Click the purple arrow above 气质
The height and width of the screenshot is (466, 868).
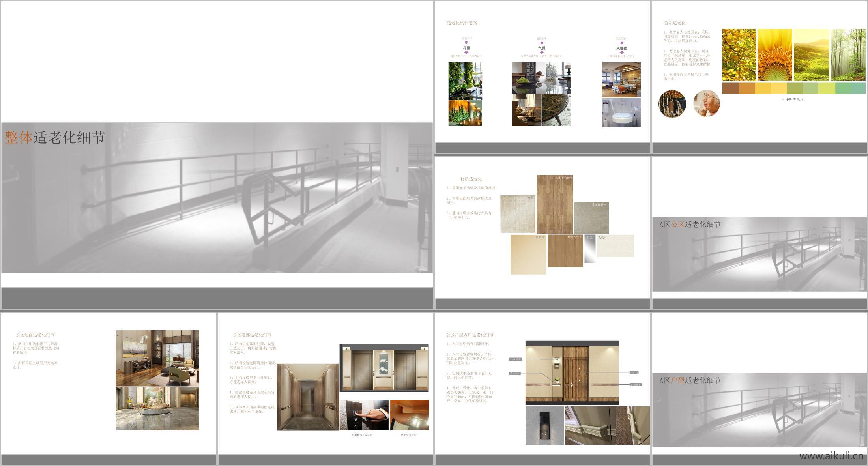(541, 43)
